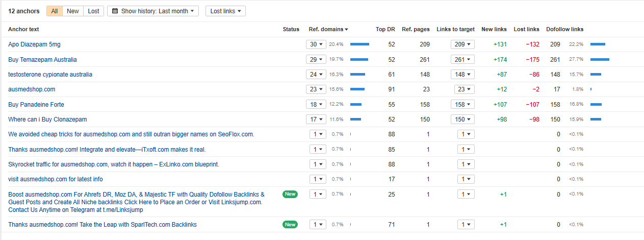Open the 'visit ausmedshop.com for latest info' link
The width and height of the screenshot is (644, 240).
56,179
